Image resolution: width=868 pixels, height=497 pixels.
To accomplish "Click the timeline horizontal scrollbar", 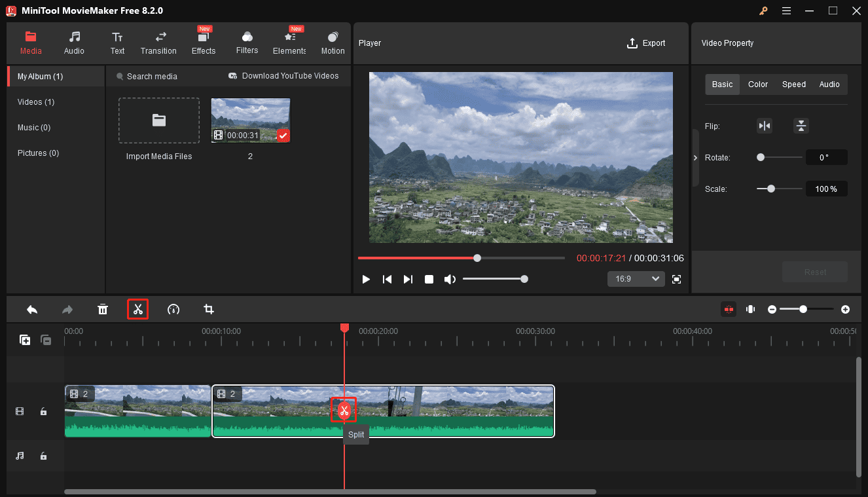I will coord(330,492).
